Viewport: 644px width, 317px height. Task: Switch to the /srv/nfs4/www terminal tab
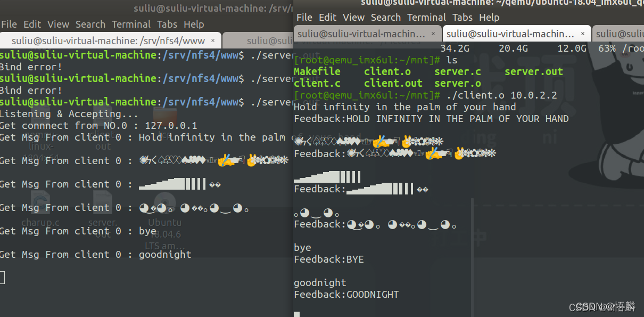point(106,40)
